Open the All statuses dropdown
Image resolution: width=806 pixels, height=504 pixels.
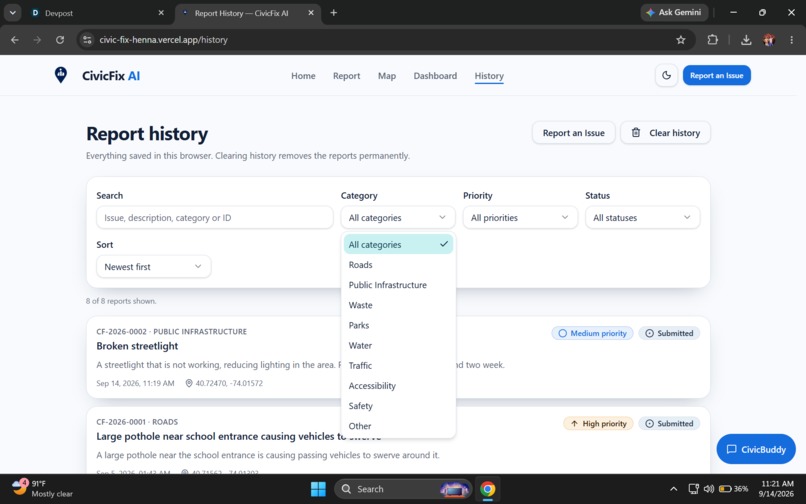(x=642, y=218)
